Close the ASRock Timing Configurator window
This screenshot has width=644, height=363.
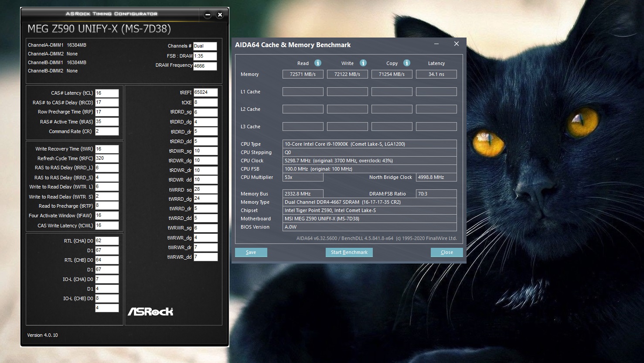click(x=220, y=15)
